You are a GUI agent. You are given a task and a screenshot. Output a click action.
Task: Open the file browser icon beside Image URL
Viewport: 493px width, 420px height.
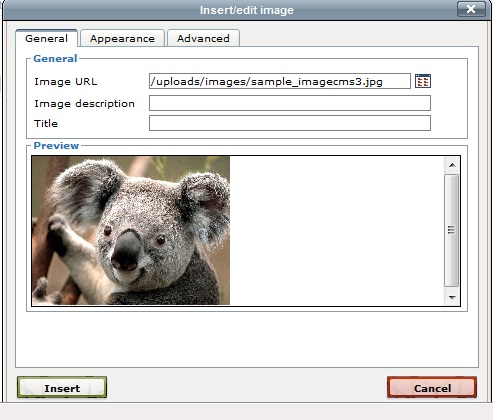coord(423,81)
